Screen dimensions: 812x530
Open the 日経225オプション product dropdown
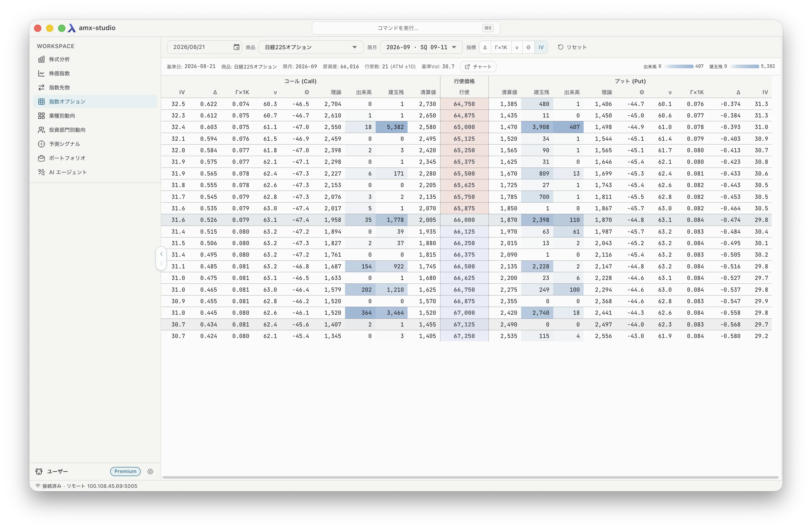[x=311, y=47]
